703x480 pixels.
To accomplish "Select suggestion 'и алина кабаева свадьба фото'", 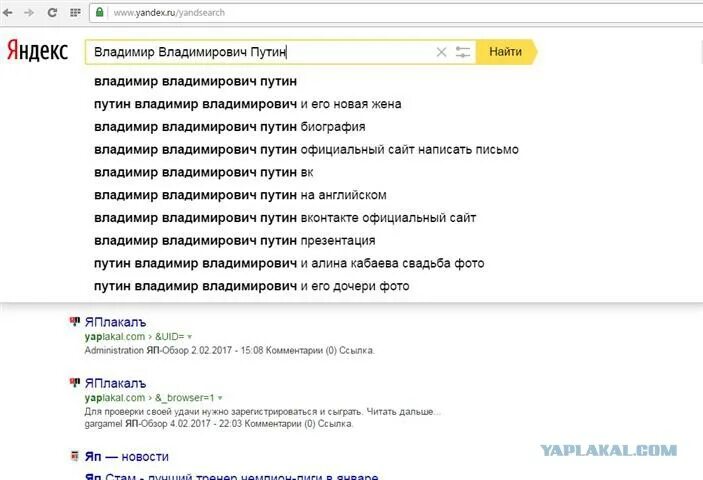I will click(289, 264).
